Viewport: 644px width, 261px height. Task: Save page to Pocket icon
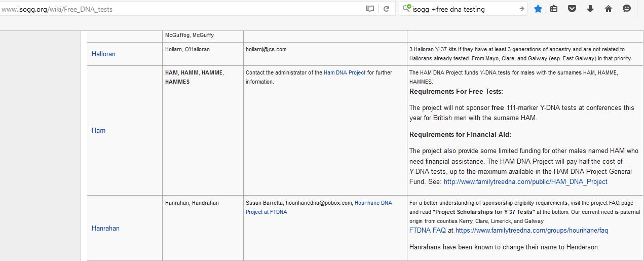click(572, 9)
